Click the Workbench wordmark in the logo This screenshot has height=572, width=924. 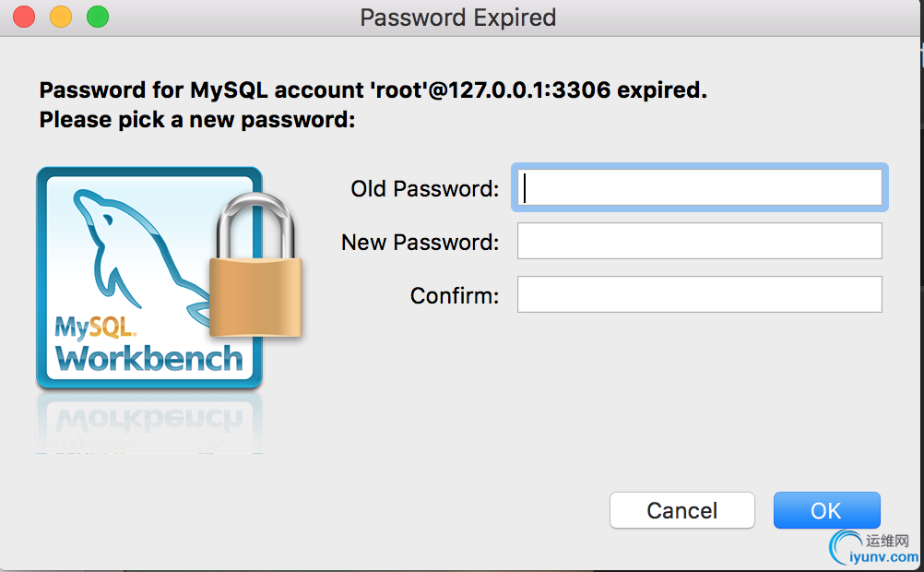pos(149,359)
